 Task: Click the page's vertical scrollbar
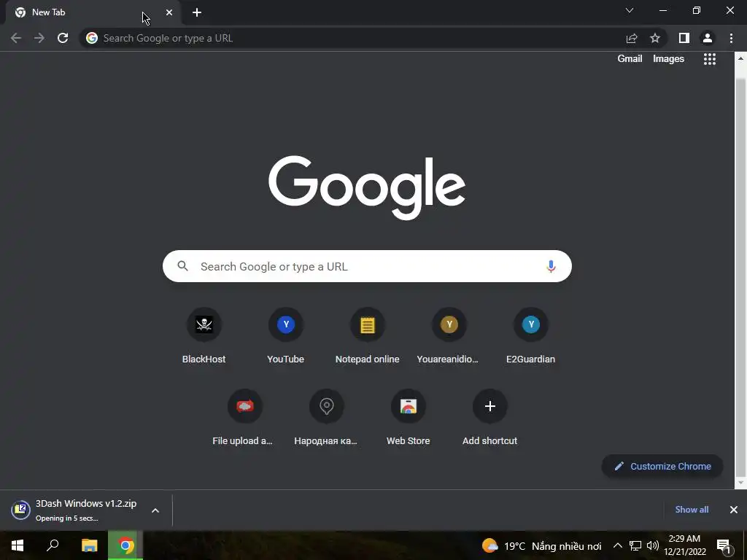741,276
